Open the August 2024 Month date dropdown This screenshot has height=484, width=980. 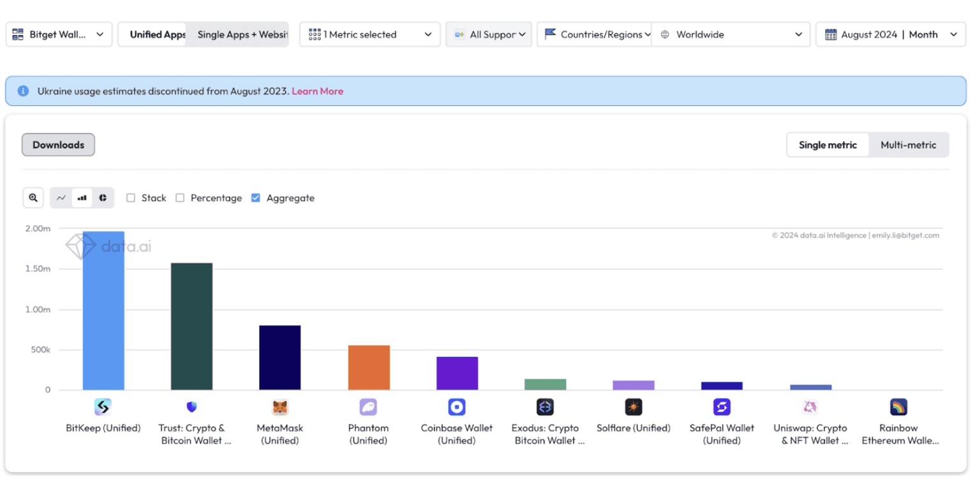890,34
